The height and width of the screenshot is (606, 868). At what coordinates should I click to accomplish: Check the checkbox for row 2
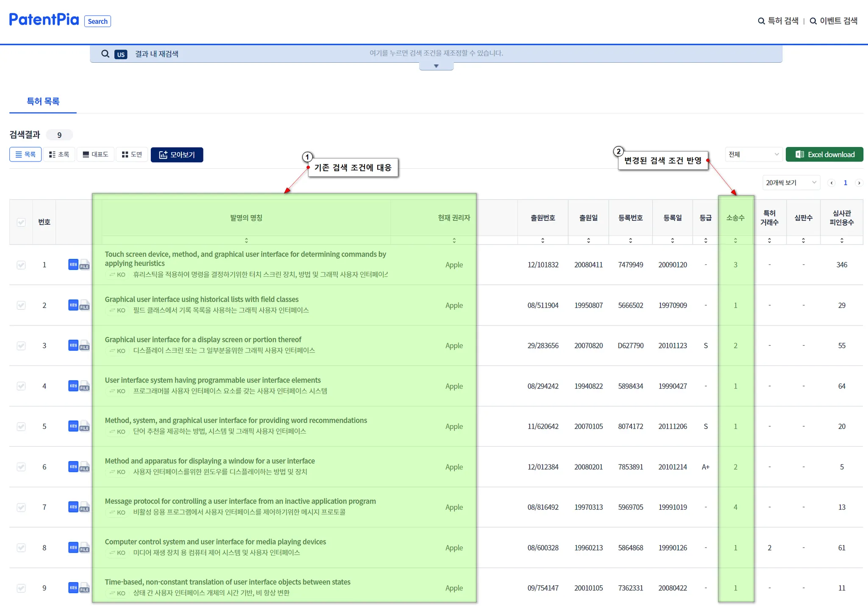(x=21, y=305)
